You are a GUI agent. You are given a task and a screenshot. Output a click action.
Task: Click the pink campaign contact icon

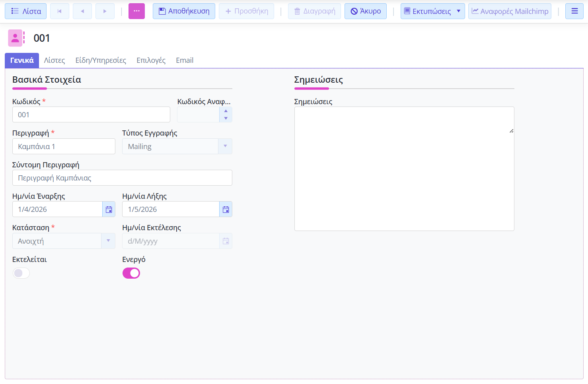tap(15, 38)
